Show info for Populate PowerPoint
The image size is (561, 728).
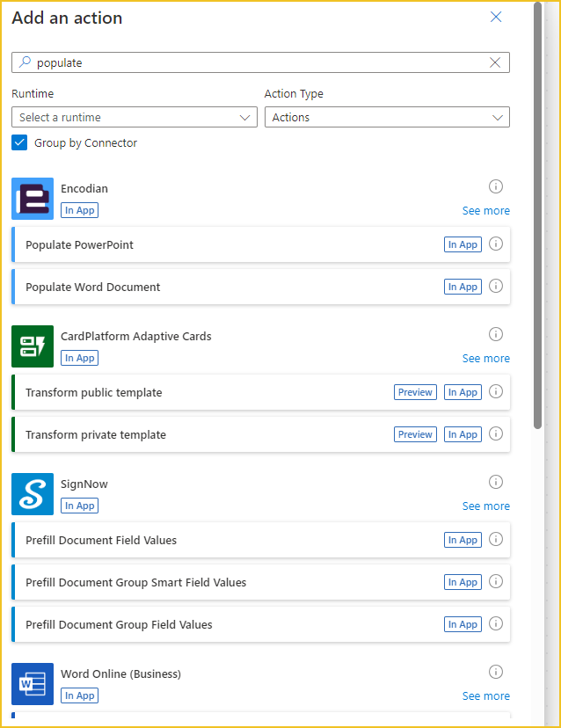(496, 244)
